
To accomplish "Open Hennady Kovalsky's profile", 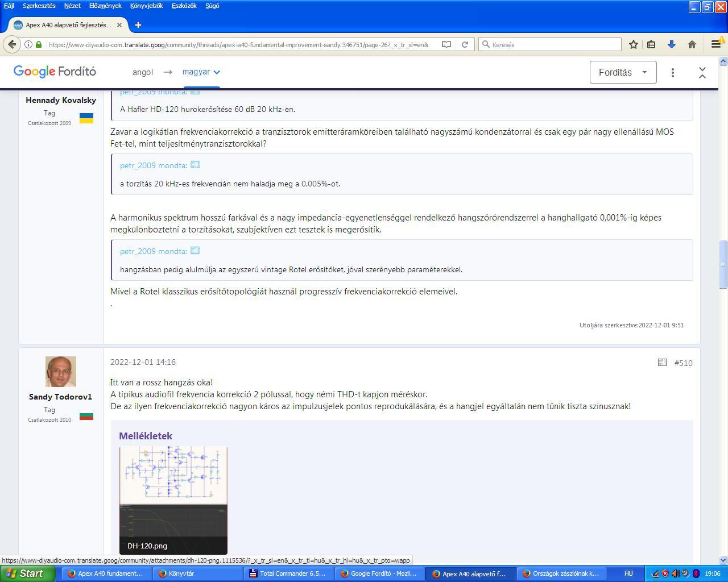I will tap(61, 100).
